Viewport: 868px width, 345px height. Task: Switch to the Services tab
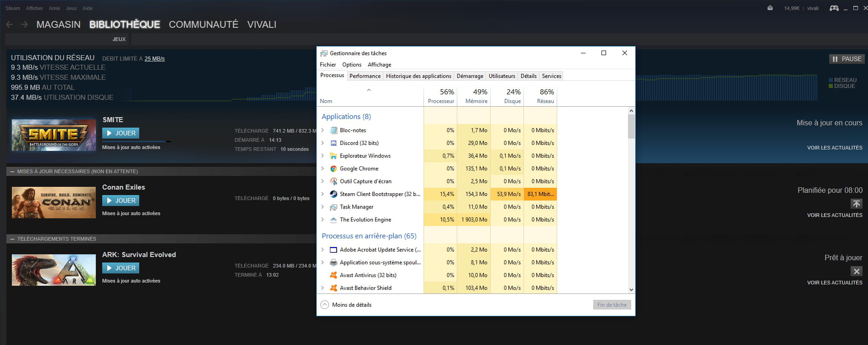coord(551,76)
